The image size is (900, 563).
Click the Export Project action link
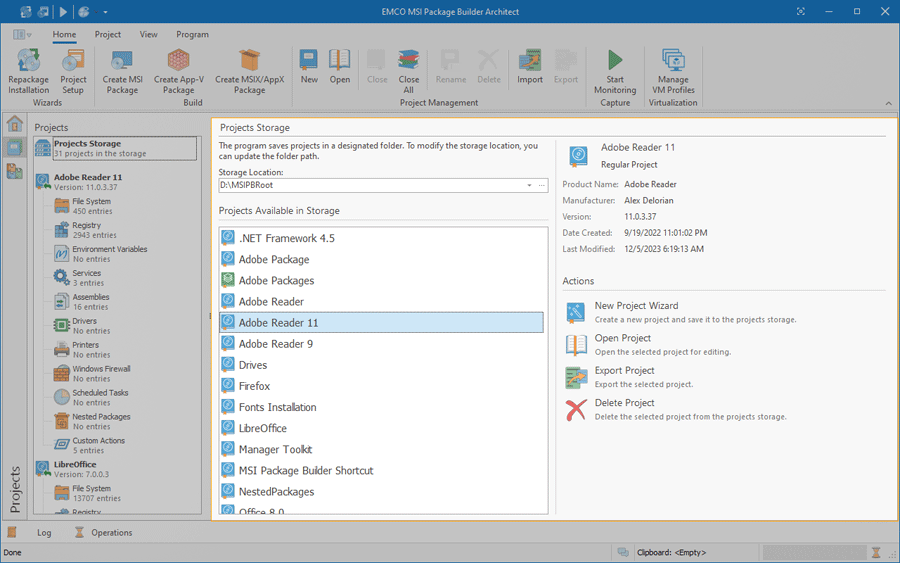(624, 371)
